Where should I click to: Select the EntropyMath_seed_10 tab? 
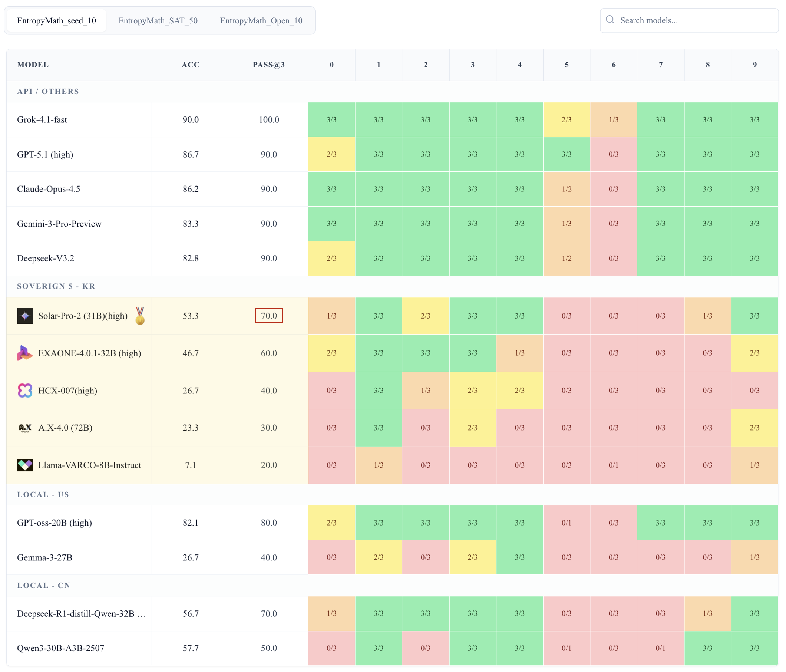(56, 20)
